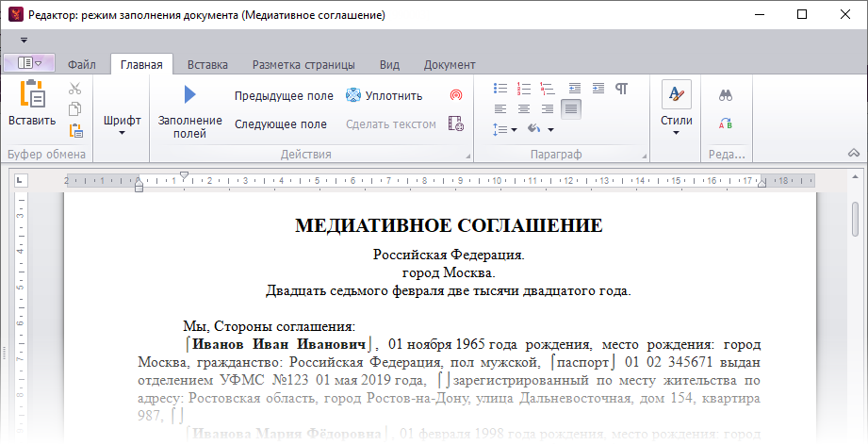The width and height of the screenshot is (868, 445).
Task: Click the red target signal icon
Action: click(x=455, y=95)
